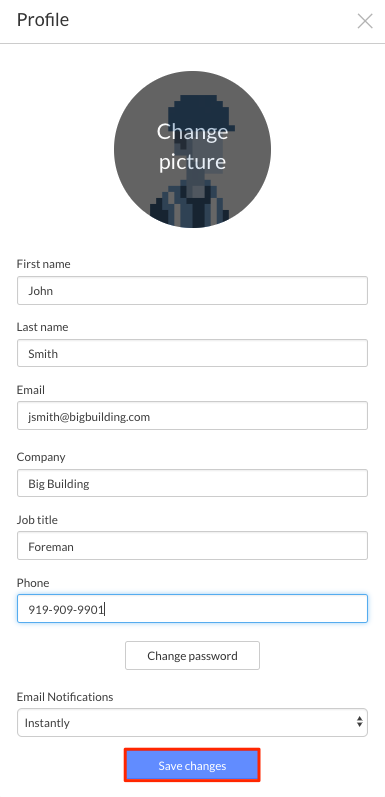Select the Email field with jsmith@bigbuilding.com

[x=192, y=416]
